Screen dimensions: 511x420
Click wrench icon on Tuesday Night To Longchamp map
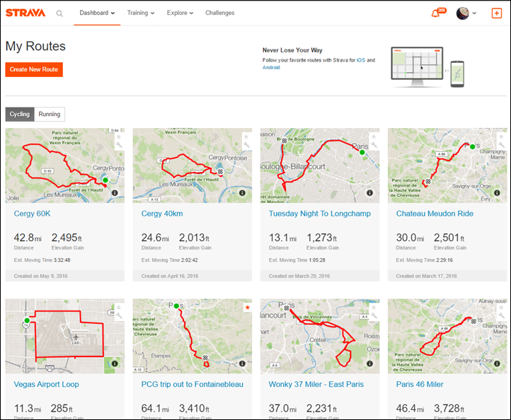tap(374, 145)
